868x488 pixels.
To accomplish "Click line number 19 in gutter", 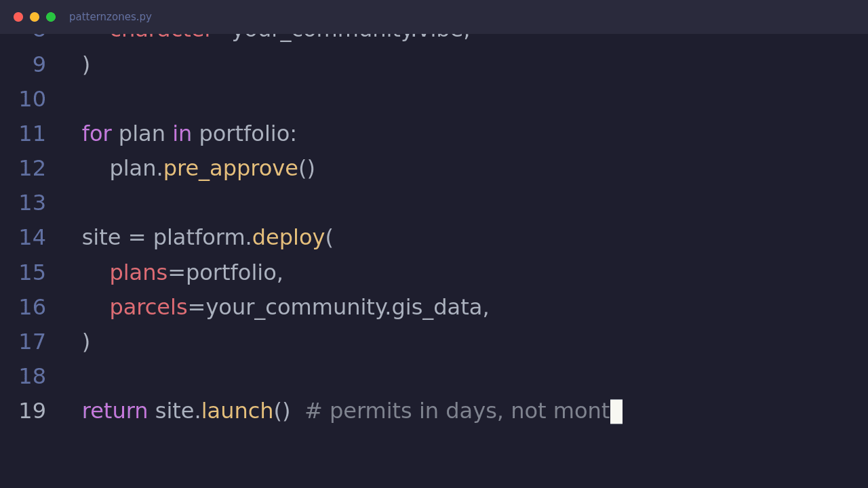I will 32,411.
